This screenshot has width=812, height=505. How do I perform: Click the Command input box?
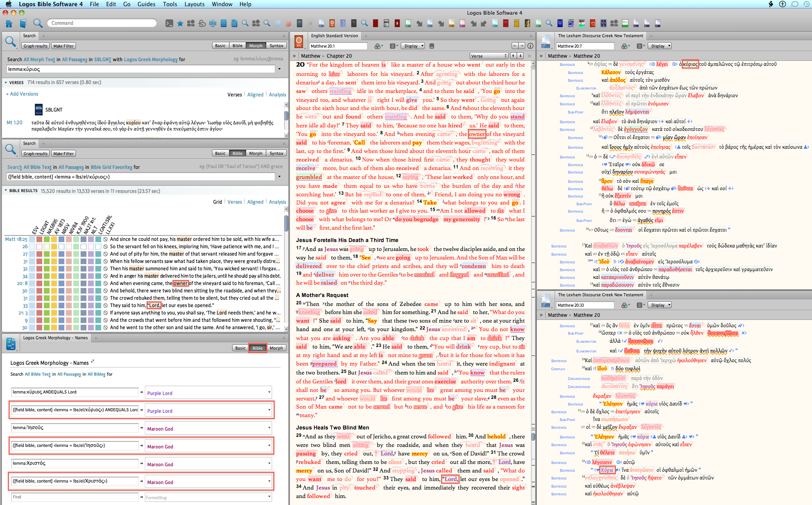coord(102,23)
